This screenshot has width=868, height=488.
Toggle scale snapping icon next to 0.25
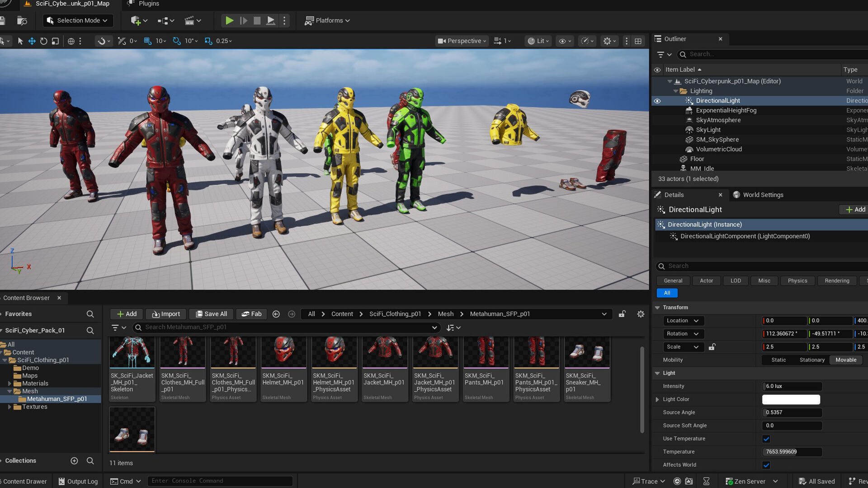pyautogui.click(x=208, y=41)
